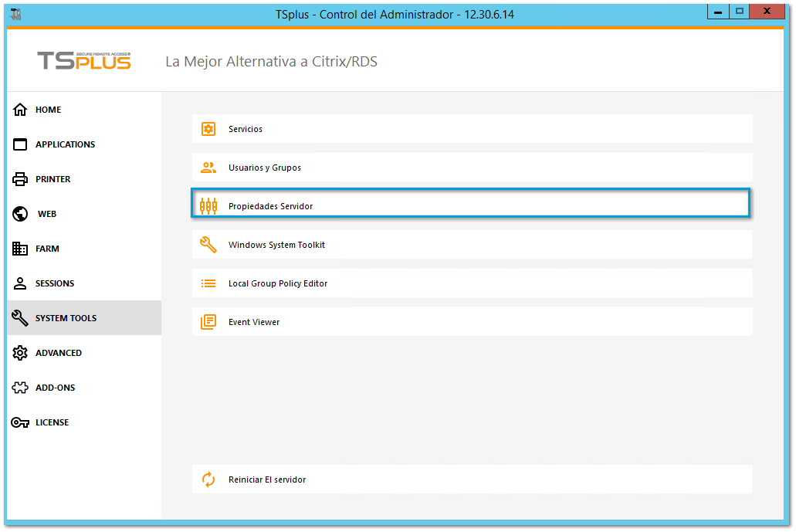
Task: Click the app icon in title bar
Action: pos(15,14)
